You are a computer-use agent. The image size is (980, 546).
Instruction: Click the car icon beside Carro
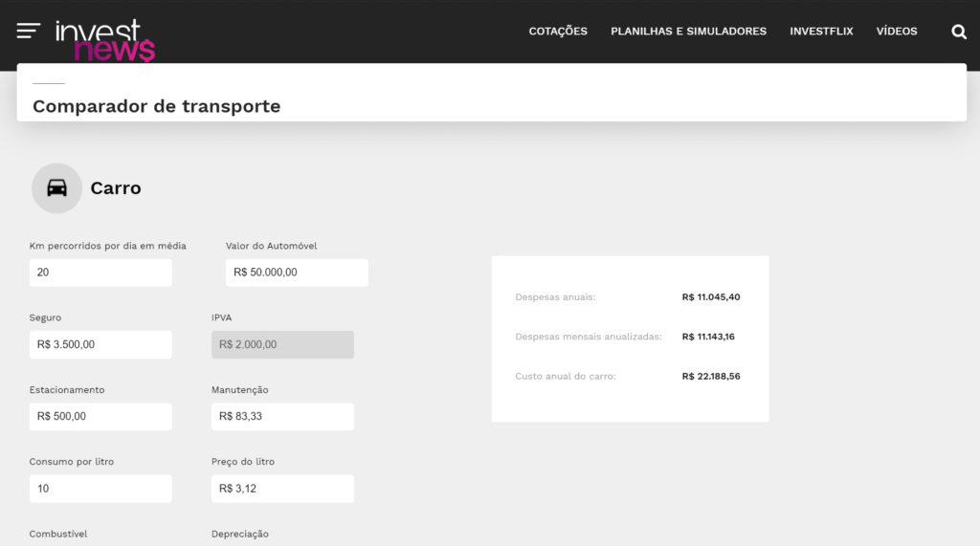[56, 188]
